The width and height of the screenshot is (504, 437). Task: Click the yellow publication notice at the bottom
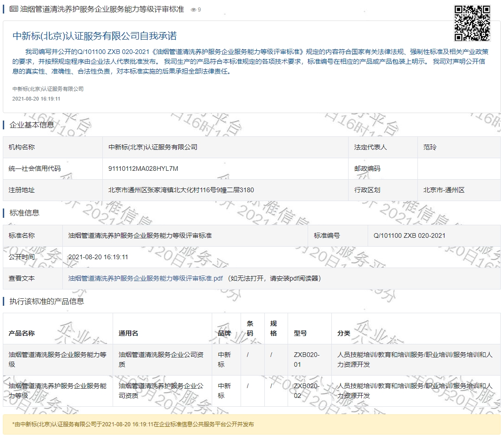(x=251, y=424)
